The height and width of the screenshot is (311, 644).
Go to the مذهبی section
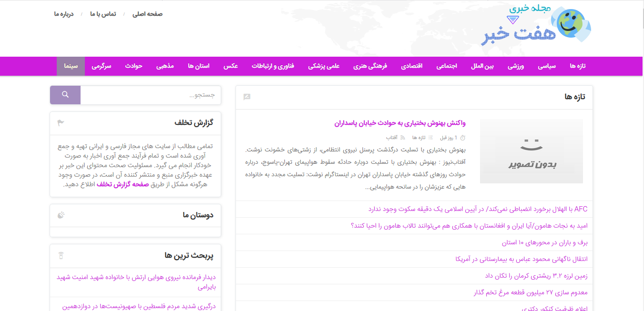165,66
